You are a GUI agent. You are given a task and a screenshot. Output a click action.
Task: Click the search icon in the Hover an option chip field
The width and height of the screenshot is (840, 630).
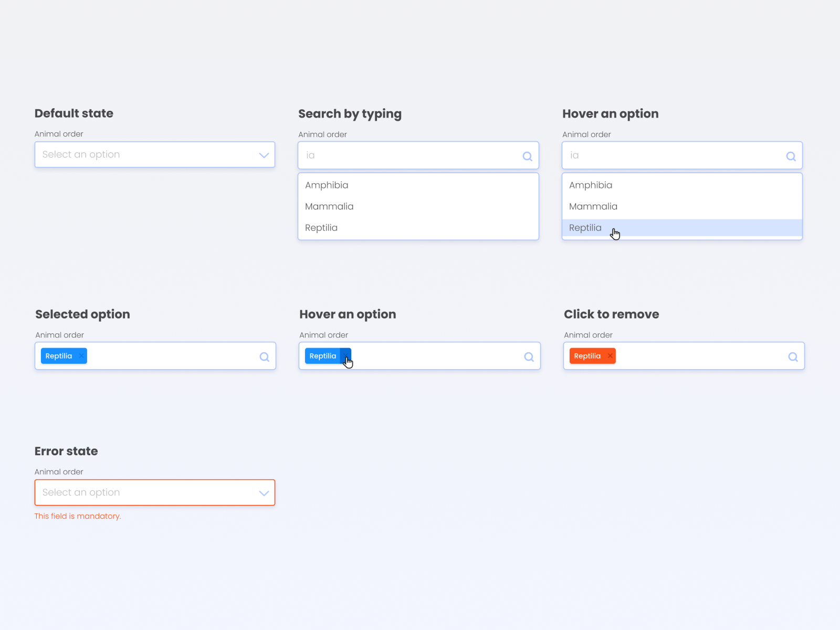(x=529, y=356)
